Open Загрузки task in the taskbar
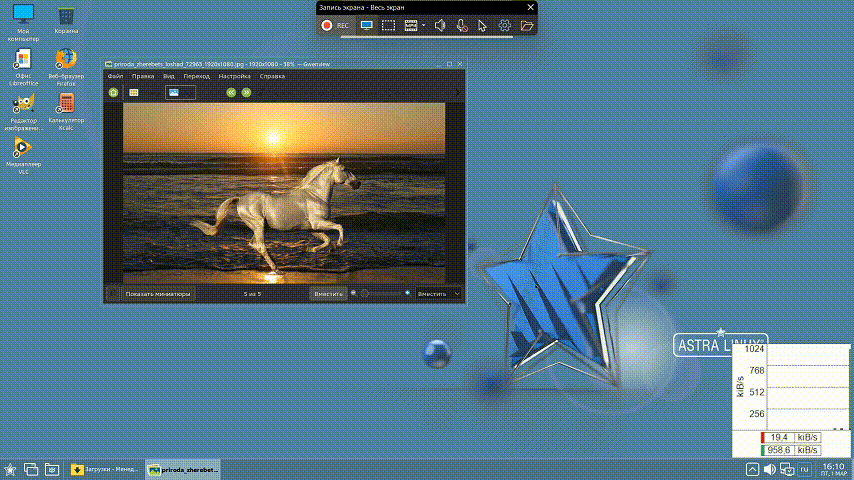Screen dimensions: 854x480 pos(105,468)
